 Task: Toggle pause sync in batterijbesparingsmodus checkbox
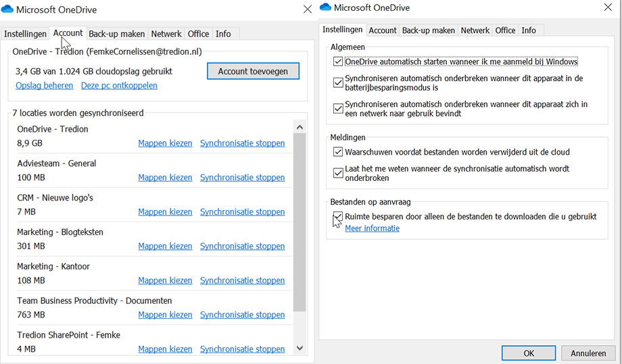pyautogui.click(x=338, y=83)
